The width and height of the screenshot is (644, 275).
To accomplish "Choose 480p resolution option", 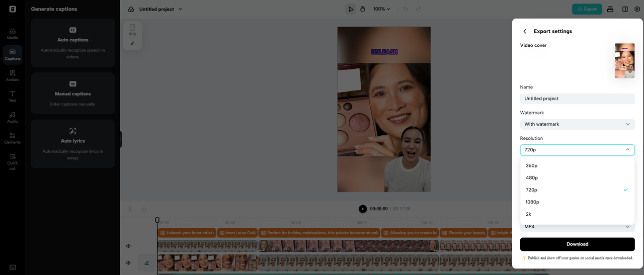I will click(577, 177).
